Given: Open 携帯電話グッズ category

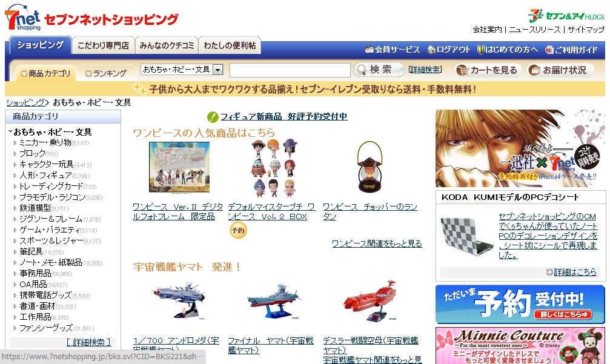Looking at the screenshot, I should [x=45, y=295].
